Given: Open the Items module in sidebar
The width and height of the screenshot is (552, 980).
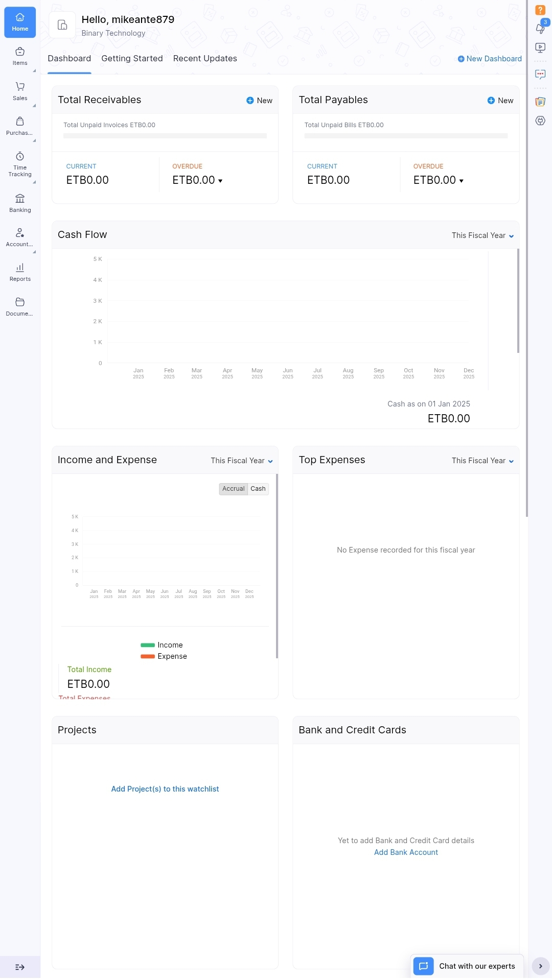Looking at the screenshot, I should click(x=20, y=56).
